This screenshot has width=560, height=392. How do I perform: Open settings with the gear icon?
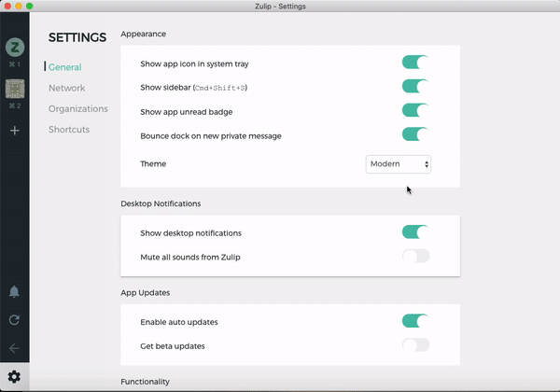tap(14, 377)
